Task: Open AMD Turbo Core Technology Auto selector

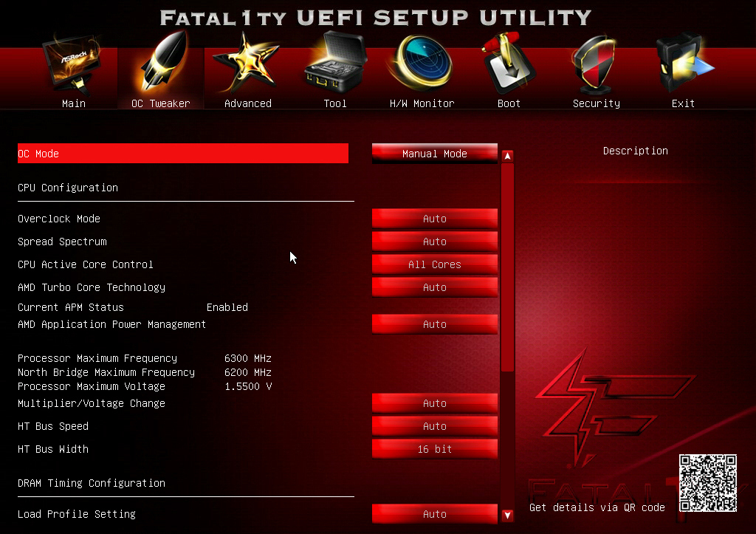Action: 434,287
